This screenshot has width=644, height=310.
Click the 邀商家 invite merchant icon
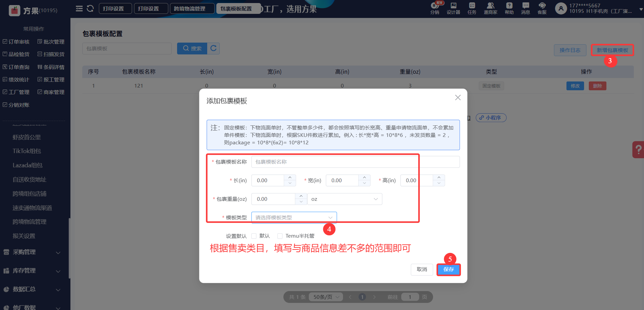click(491, 8)
